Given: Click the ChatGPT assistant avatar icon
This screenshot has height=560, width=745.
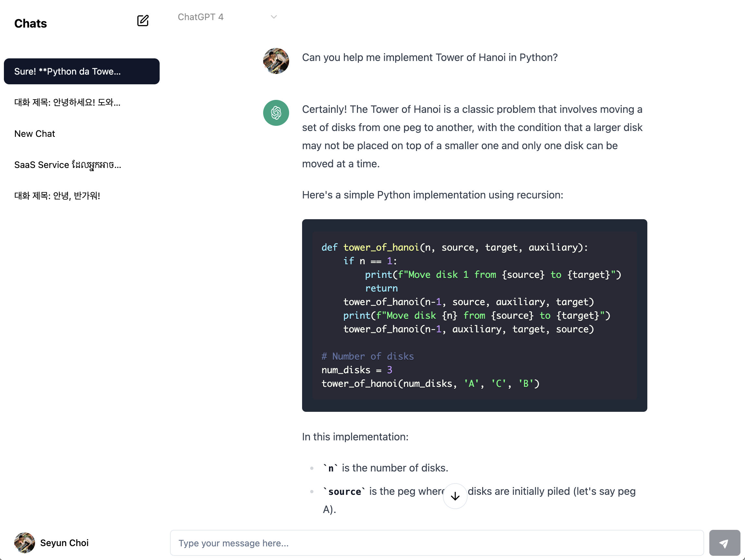Looking at the screenshot, I should click(x=276, y=113).
